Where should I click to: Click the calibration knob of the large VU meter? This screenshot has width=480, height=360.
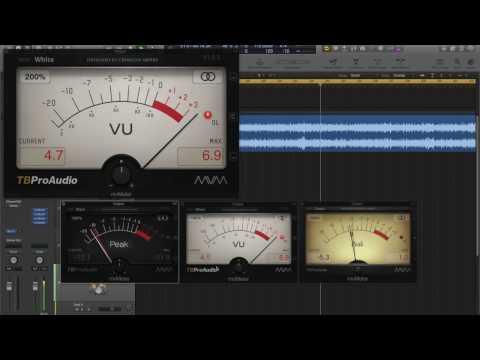[121, 173]
